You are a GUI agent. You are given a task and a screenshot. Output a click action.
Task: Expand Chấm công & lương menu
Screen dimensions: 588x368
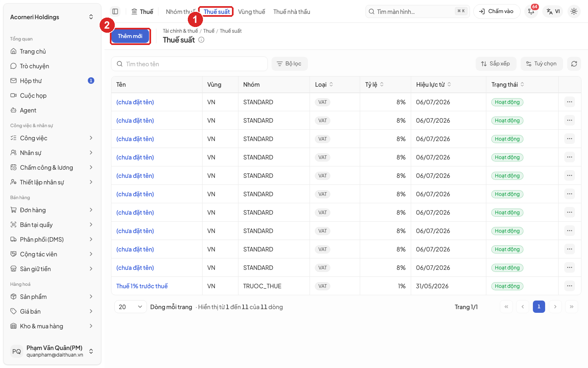pos(52,168)
